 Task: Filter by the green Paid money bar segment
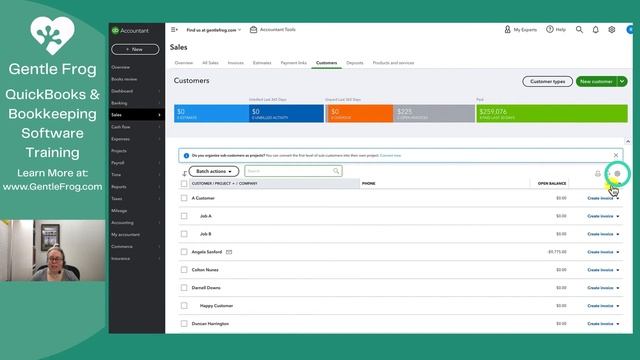(552, 113)
